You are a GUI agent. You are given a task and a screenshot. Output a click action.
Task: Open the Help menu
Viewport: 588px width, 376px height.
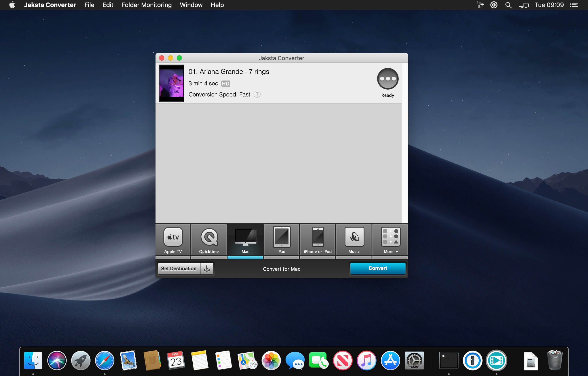(x=217, y=5)
